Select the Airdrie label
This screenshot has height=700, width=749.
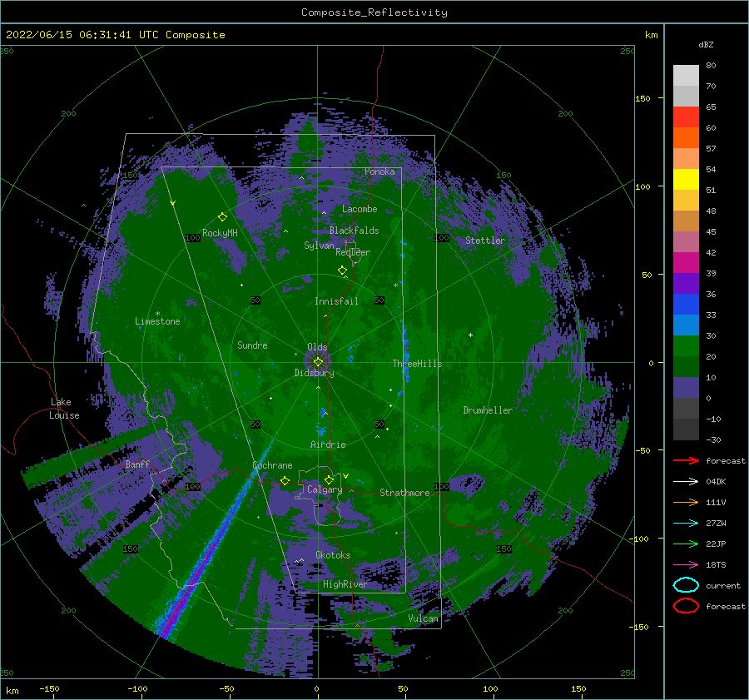pos(328,444)
